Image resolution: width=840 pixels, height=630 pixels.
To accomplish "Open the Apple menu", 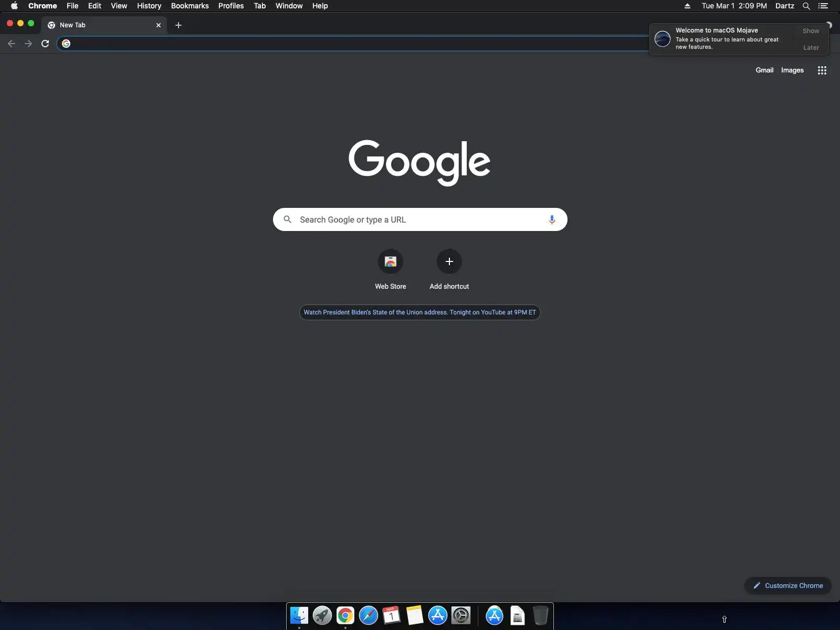I will [14, 6].
